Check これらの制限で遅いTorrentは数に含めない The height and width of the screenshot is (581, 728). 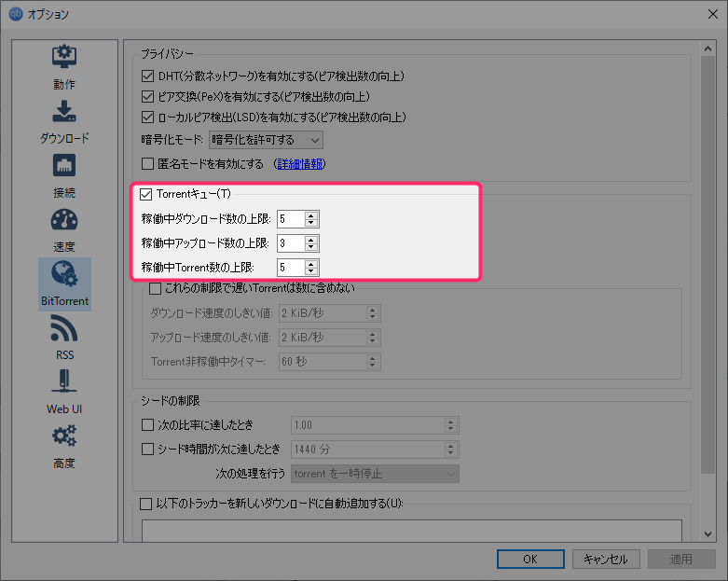tap(155, 288)
